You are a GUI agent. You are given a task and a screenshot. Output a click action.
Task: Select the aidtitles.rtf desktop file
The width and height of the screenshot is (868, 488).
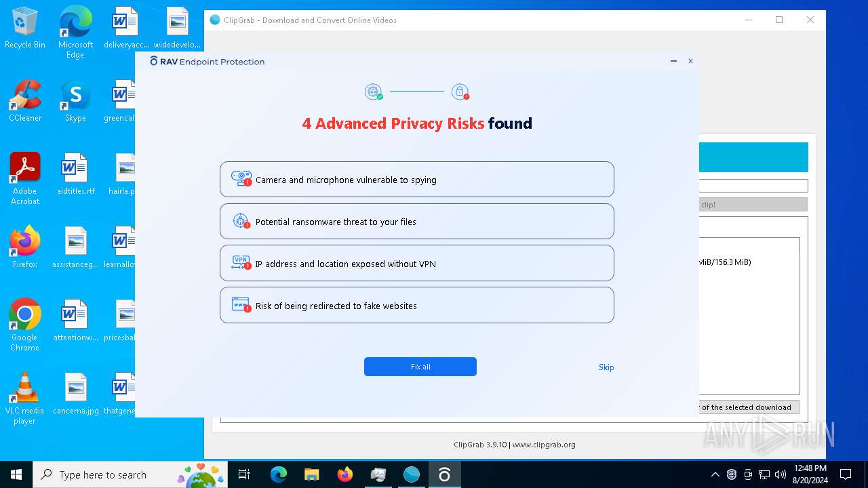point(75,174)
